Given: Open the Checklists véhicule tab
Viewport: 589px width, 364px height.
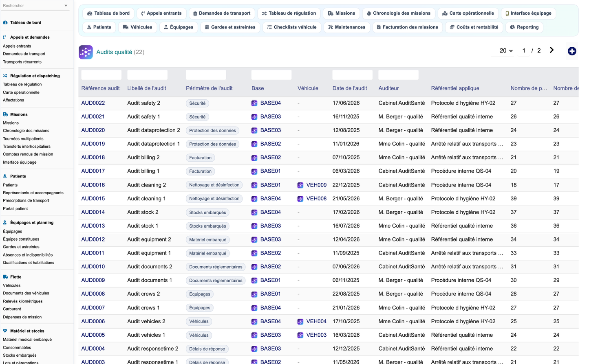Looking at the screenshot, I should click(292, 27).
